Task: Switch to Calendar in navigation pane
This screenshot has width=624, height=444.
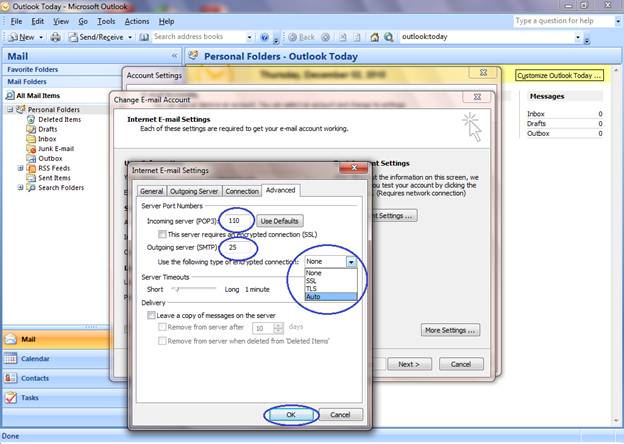Action: pos(56,358)
